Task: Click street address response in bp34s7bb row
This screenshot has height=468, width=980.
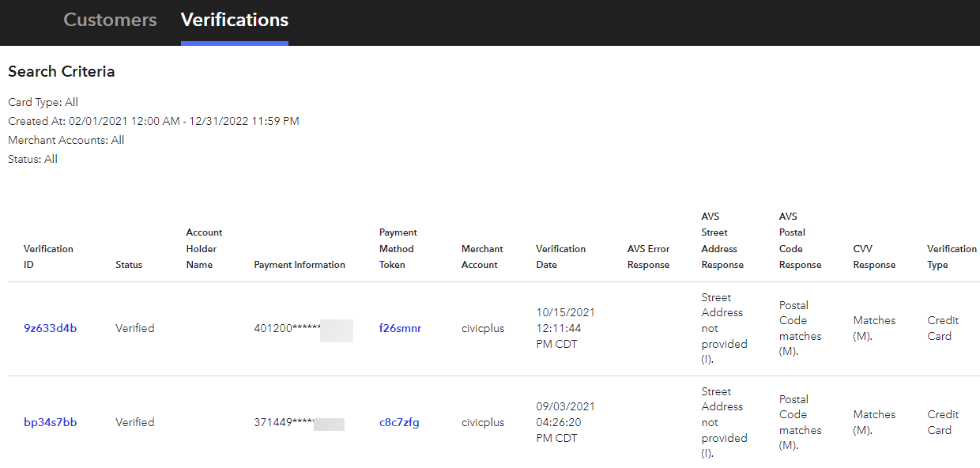Action: click(724, 422)
